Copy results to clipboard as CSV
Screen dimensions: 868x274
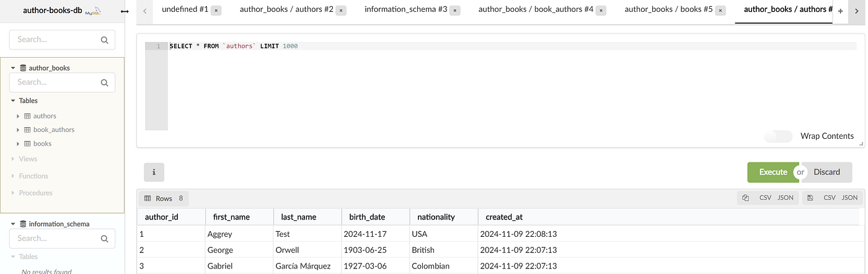765,198
